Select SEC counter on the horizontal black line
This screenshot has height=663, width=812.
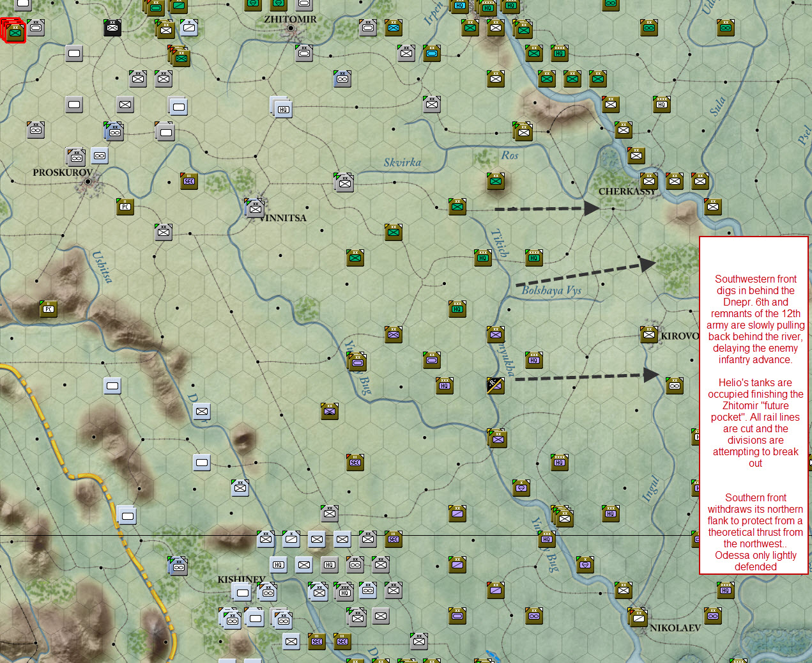pyautogui.click(x=394, y=539)
